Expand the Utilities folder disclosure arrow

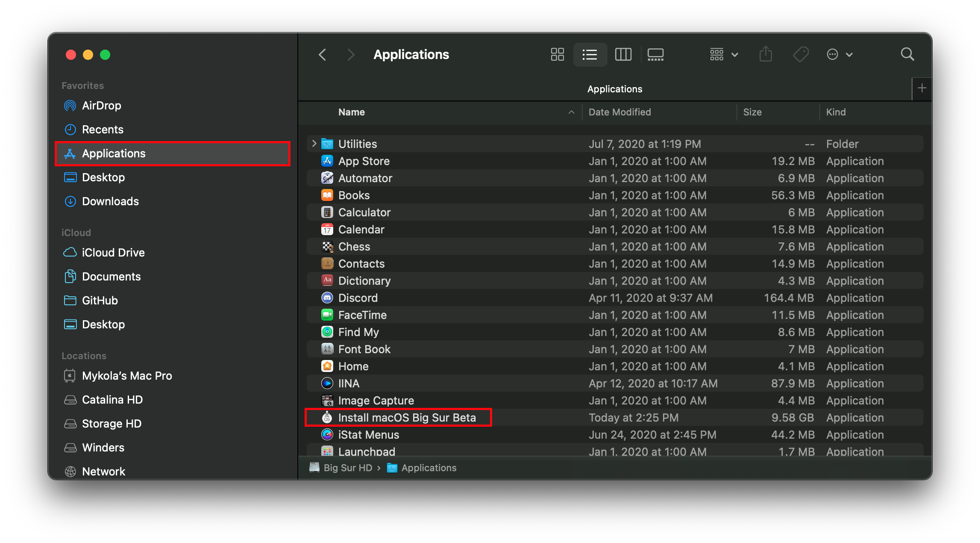pyautogui.click(x=314, y=144)
